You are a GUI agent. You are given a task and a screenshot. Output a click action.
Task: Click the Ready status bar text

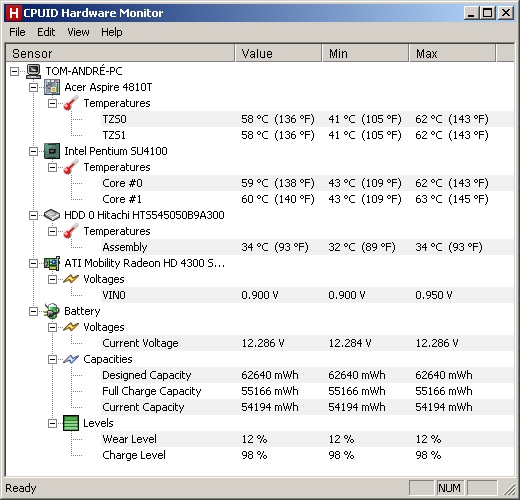[21, 488]
